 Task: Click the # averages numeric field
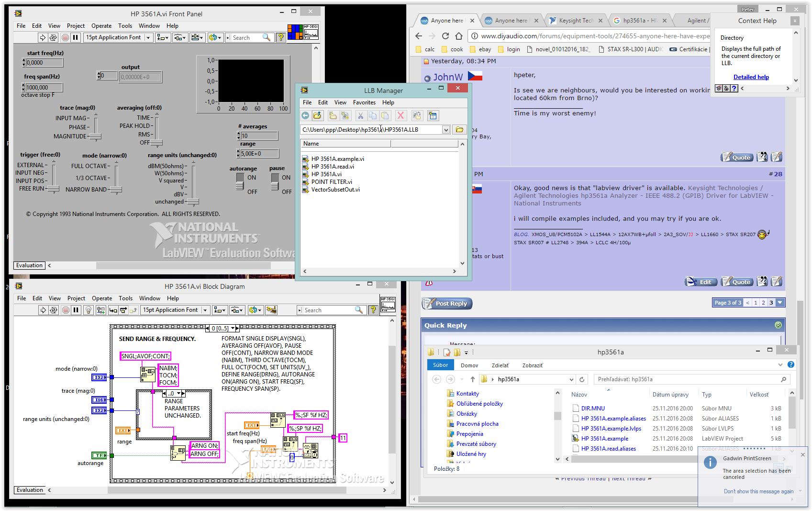pos(259,136)
